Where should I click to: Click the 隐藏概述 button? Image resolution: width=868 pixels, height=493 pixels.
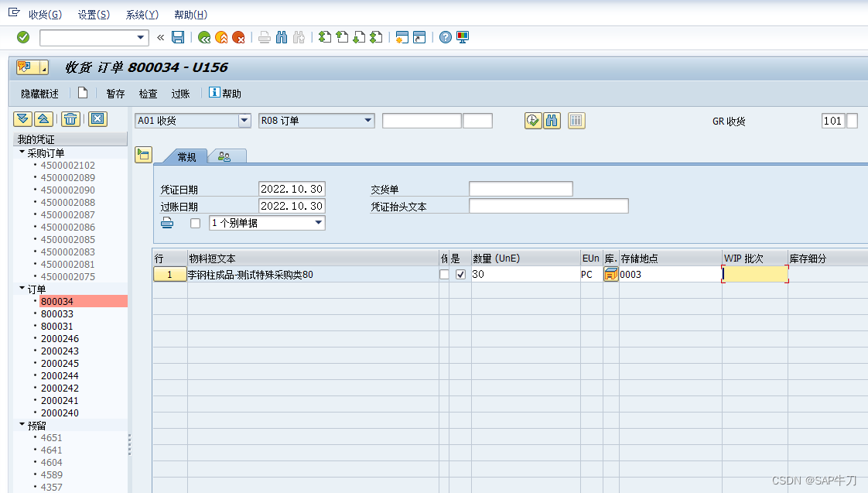[40, 94]
